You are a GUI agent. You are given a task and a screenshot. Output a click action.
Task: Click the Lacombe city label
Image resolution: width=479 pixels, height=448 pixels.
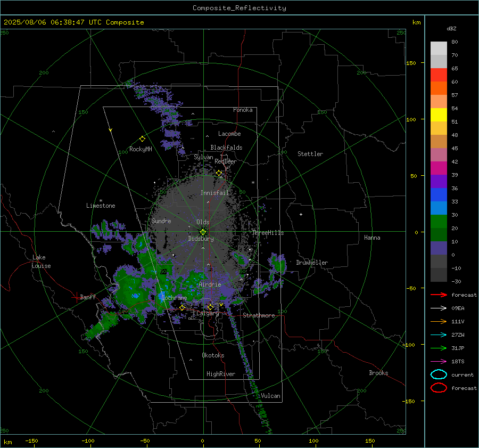tap(229, 134)
